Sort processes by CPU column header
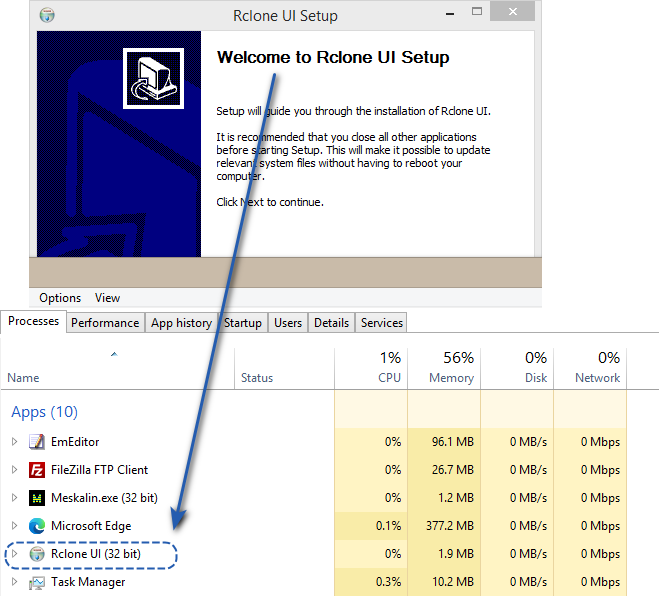The height and width of the screenshot is (596, 659). (x=389, y=378)
